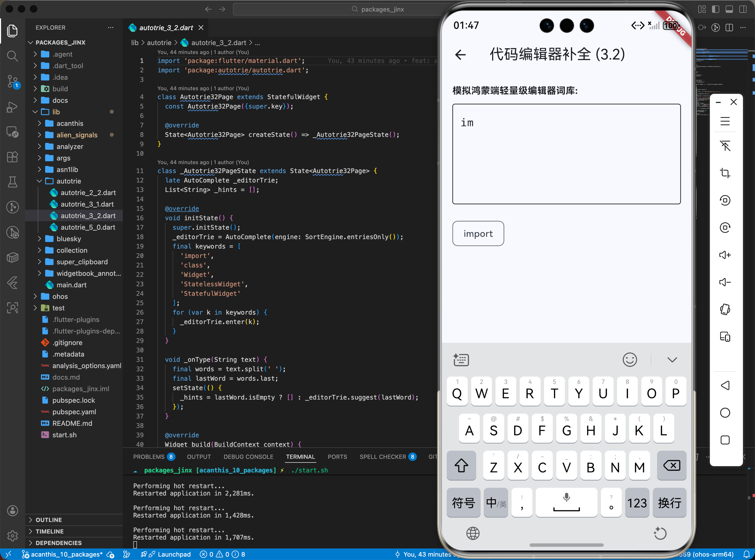Click the emulator screenshot crop icon

725,173
